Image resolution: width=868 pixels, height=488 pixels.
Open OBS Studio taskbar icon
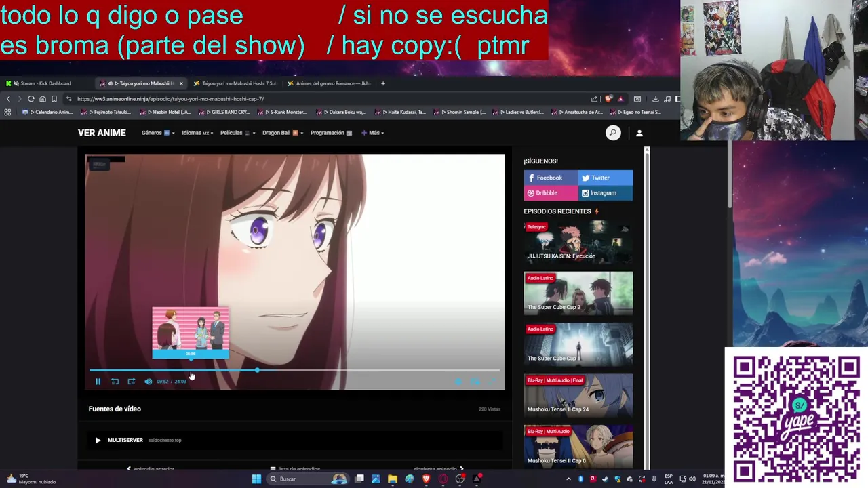coord(460,479)
